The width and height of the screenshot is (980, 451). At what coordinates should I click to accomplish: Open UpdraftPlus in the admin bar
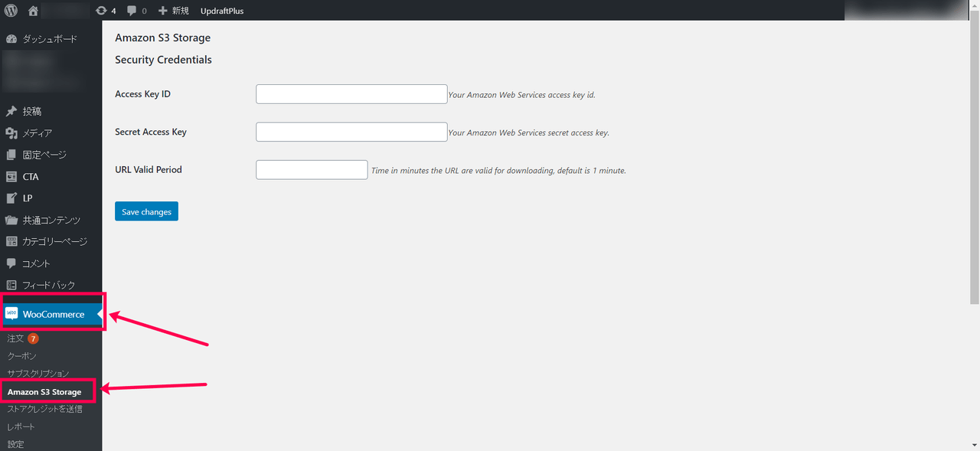[222, 11]
